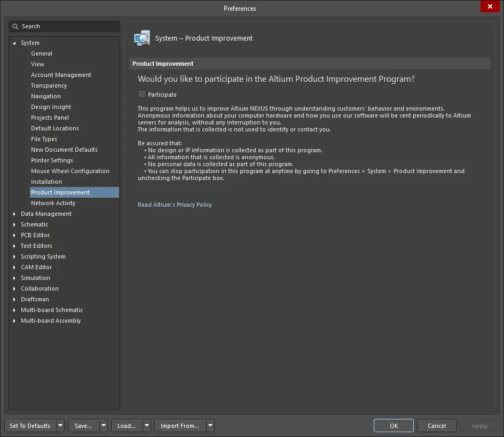Enable the Participate checkbox
The height and width of the screenshot is (437, 504).
click(142, 94)
